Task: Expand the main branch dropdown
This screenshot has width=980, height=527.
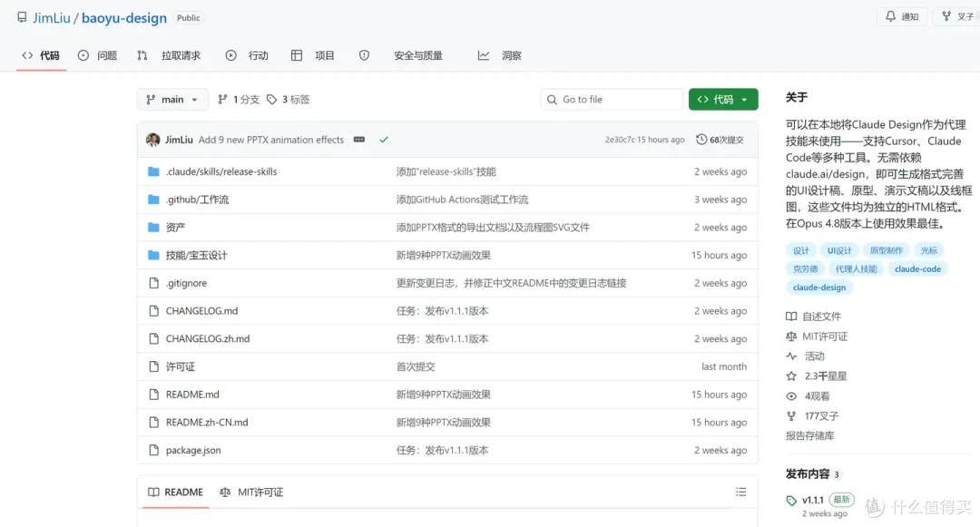Action: (172, 99)
